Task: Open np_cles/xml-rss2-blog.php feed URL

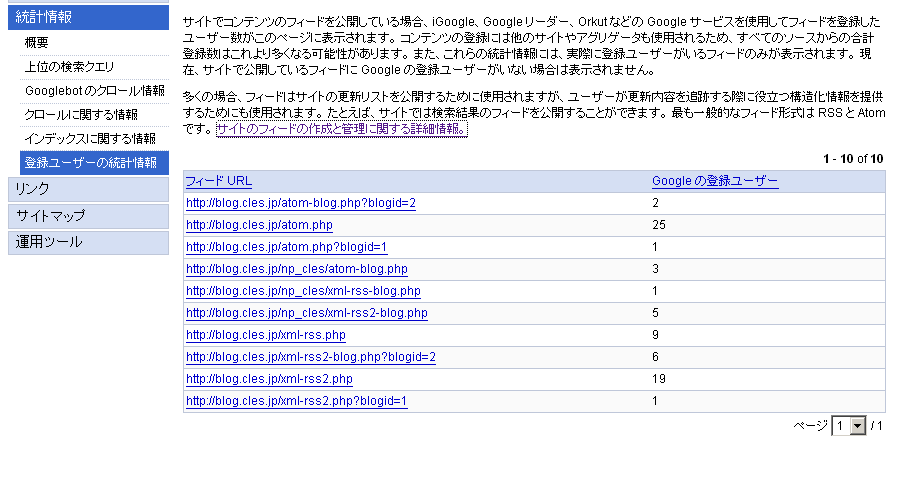Action: 307,313
